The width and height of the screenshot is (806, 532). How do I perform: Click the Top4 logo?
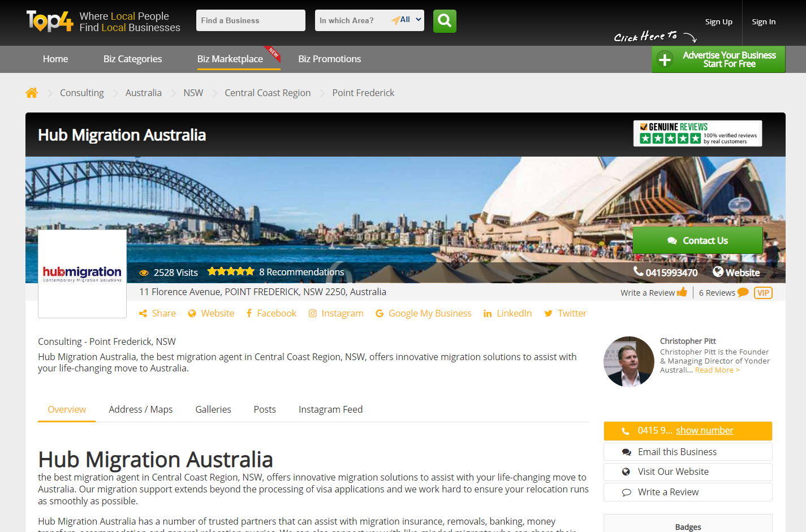pos(50,21)
